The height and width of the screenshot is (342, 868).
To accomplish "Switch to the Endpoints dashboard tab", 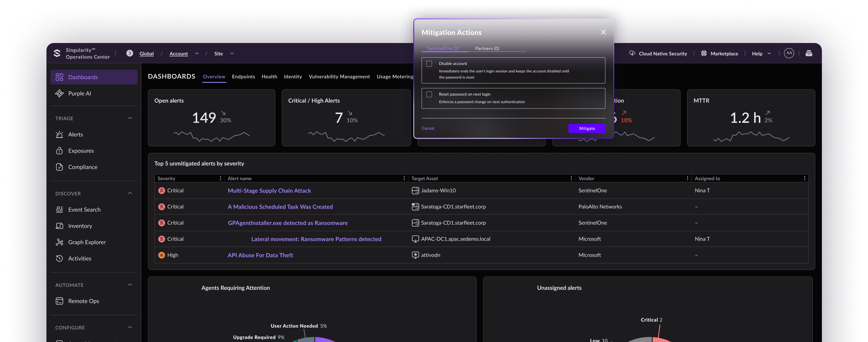I will click(x=244, y=76).
